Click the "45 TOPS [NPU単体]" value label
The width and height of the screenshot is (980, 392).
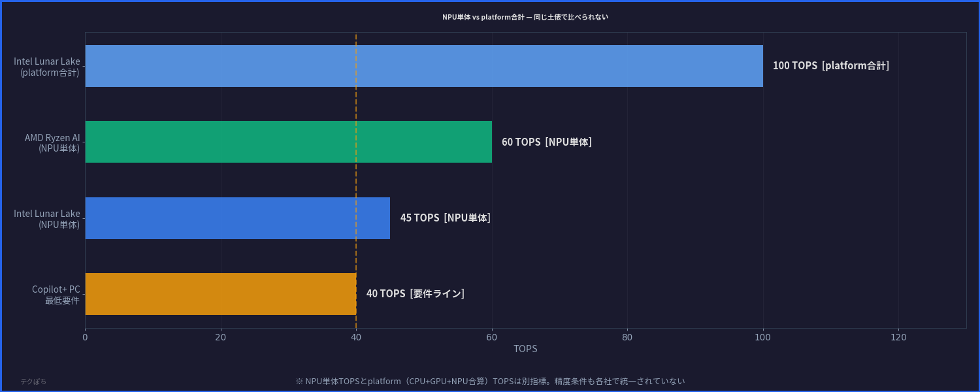pyautogui.click(x=446, y=218)
